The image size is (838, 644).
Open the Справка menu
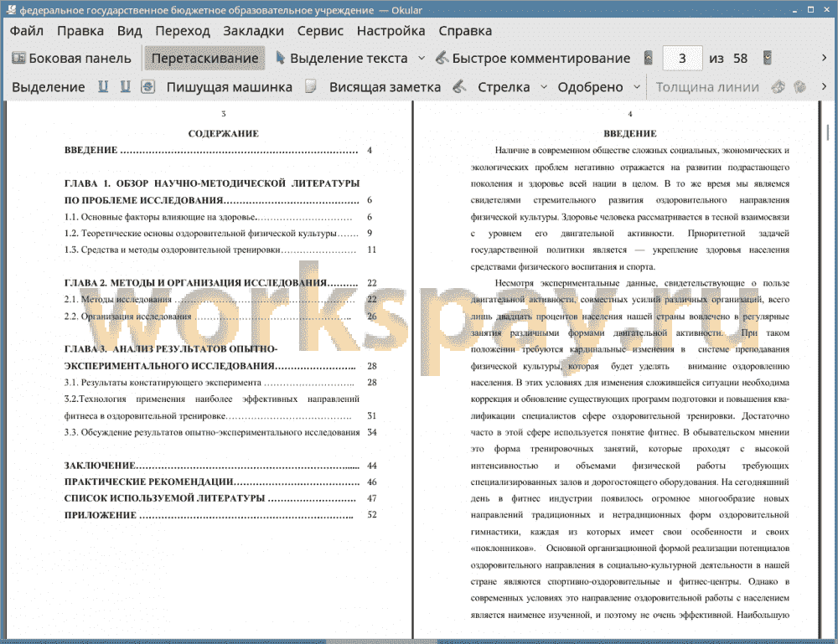(x=465, y=31)
